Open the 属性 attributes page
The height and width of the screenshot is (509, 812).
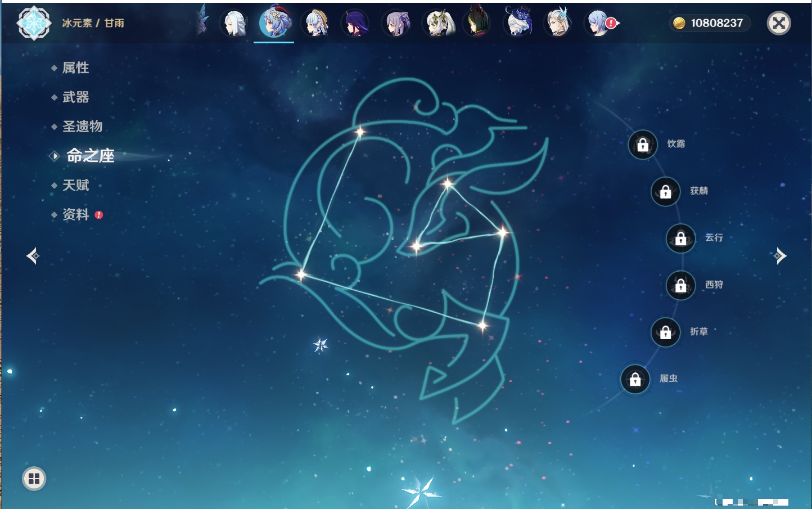(x=75, y=68)
